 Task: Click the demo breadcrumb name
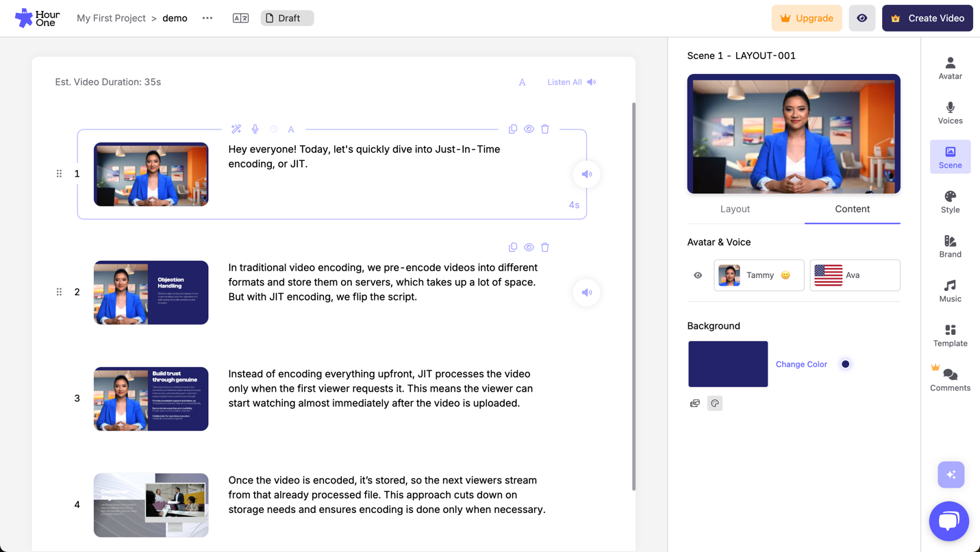point(175,18)
